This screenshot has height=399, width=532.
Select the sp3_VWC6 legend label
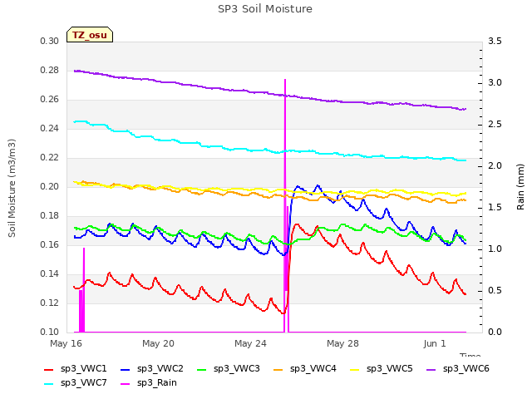tap(465, 369)
